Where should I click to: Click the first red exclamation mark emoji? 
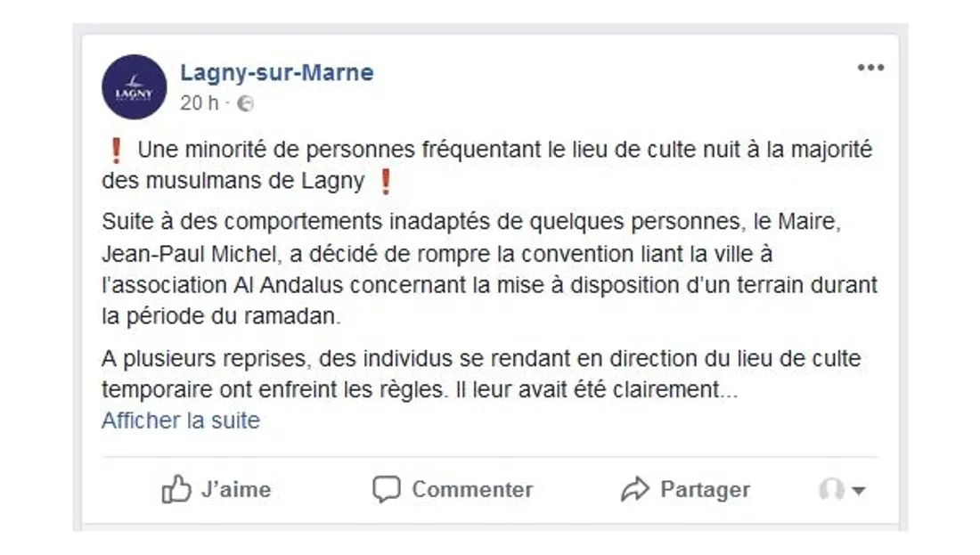[x=115, y=151]
